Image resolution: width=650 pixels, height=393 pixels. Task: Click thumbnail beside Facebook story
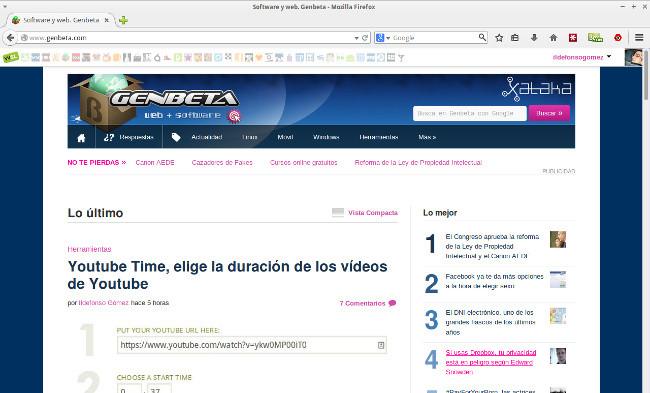[558, 279]
